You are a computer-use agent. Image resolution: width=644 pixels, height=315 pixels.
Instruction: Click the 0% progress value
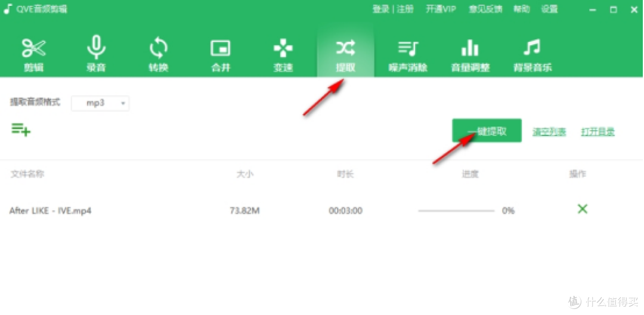[x=508, y=211]
